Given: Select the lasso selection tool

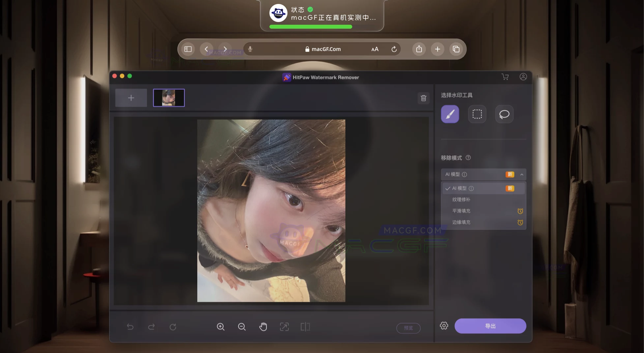Looking at the screenshot, I should (504, 114).
